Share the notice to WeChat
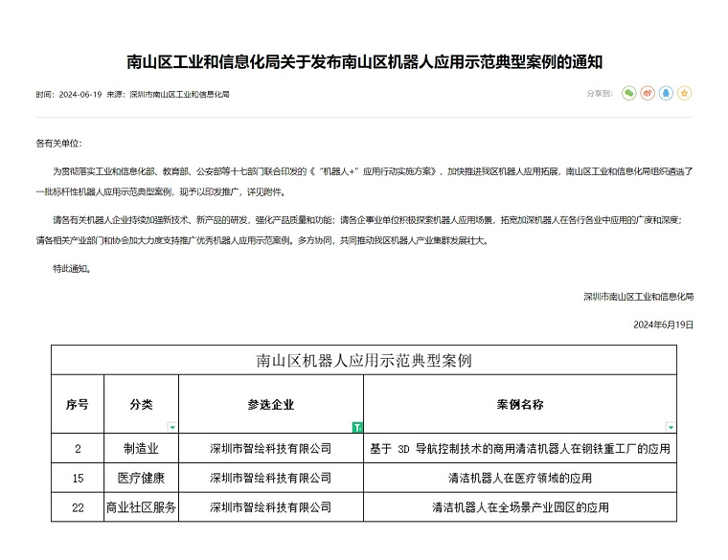The width and height of the screenshot is (728, 560). (628, 93)
